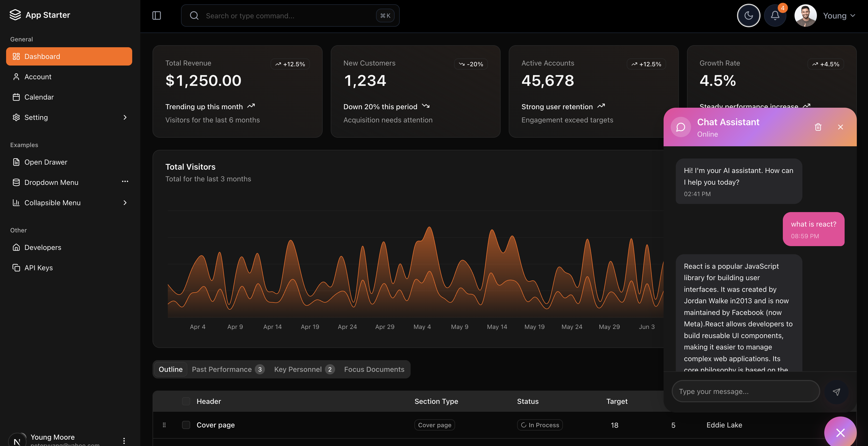Send message with paper plane icon

pos(836,391)
